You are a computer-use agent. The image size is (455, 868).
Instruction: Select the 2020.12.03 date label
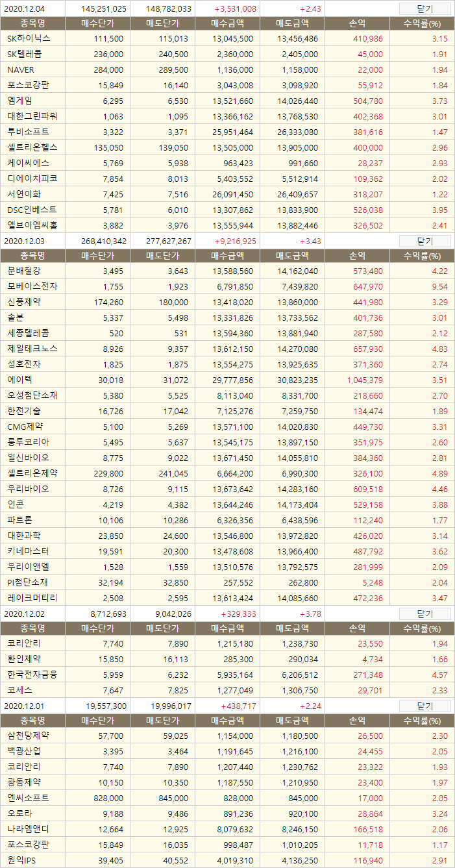23,242
